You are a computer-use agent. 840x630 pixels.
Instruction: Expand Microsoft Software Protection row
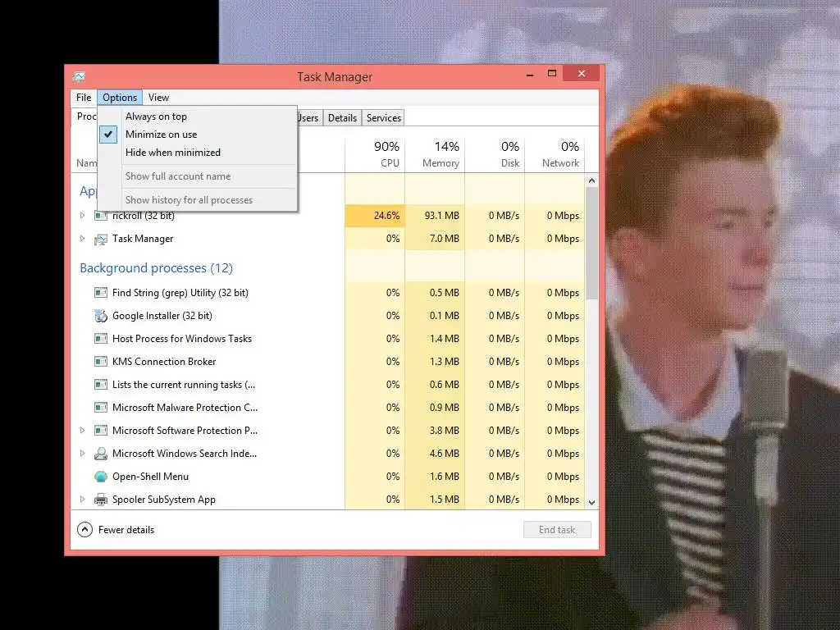pyautogui.click(x=83, y=430)
